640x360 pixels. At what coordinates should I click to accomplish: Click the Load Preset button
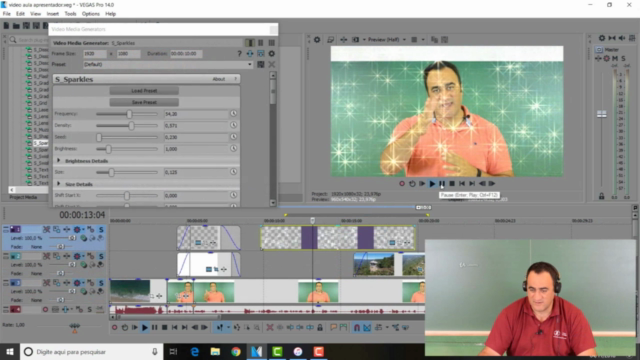tap(144, 91)
